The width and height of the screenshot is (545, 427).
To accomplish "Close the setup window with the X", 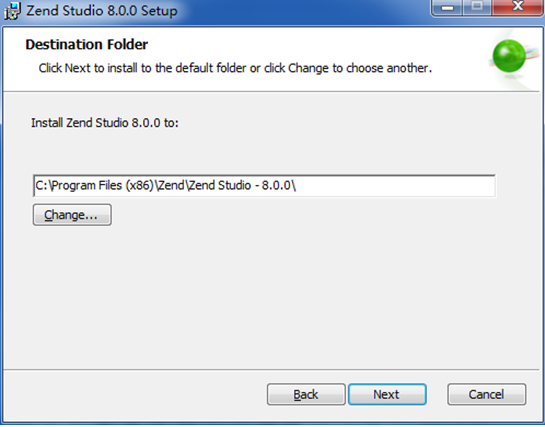I will coord(518,7).
